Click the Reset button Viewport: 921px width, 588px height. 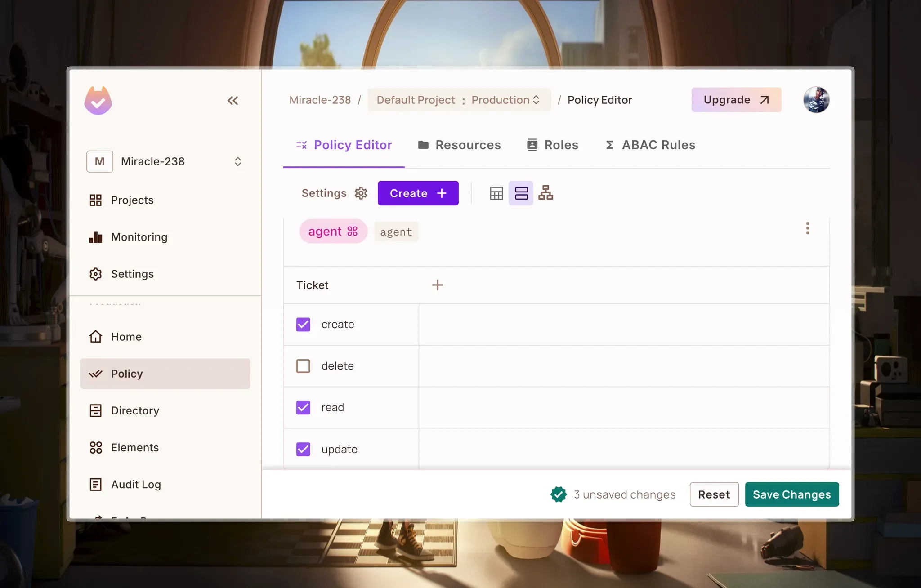[714, 494]
